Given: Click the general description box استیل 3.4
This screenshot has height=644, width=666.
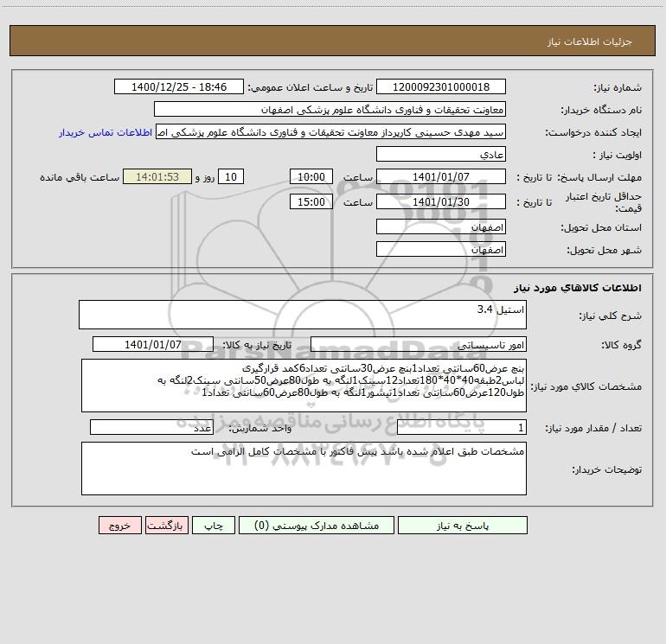Looking at the screenshot, I should coord(303,315).
